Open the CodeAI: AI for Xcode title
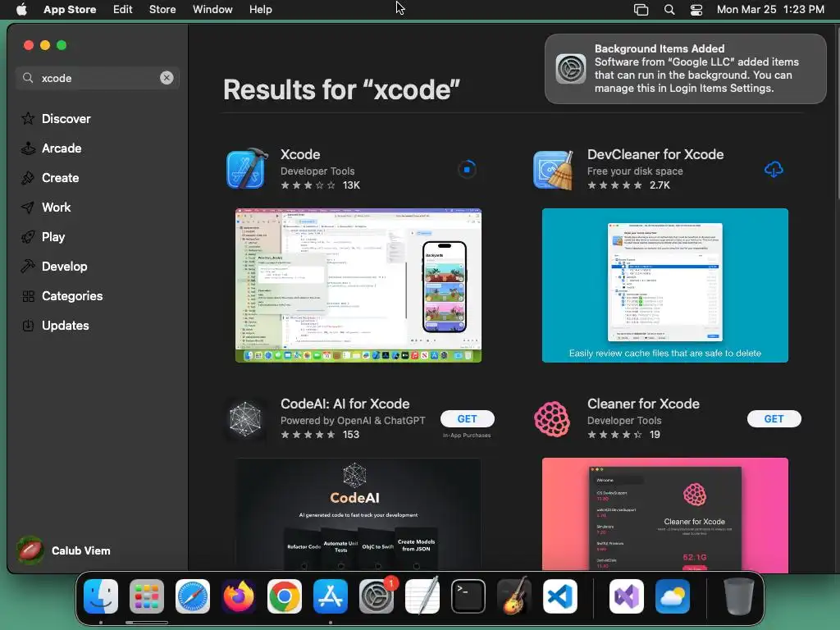Viewport: 840px width, 630px height. point(345,404)
